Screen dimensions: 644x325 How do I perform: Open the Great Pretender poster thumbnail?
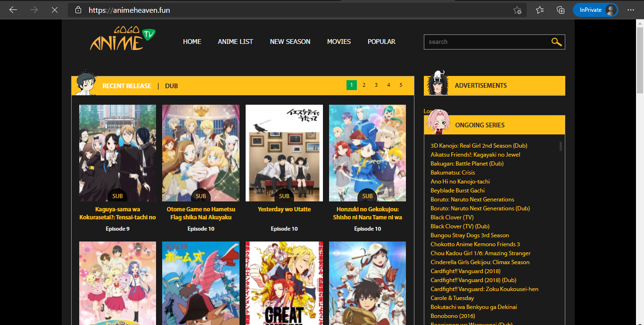[x=284, y=283]
